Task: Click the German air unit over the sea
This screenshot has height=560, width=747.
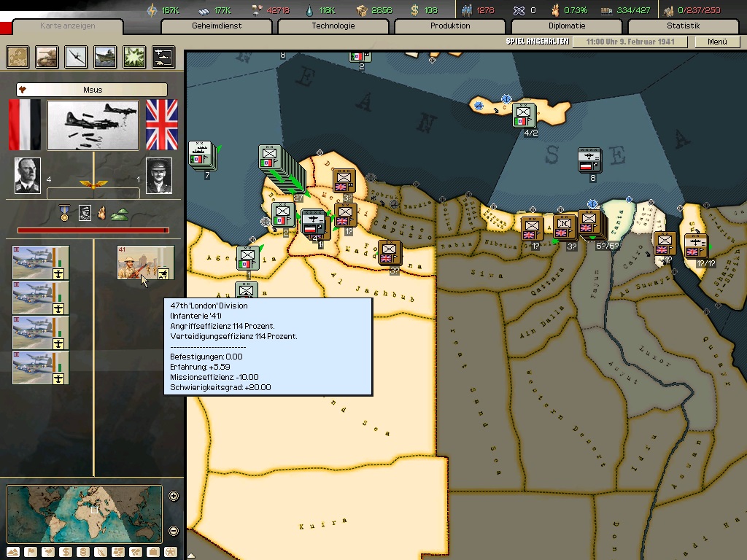Action: tap(589, 160)
